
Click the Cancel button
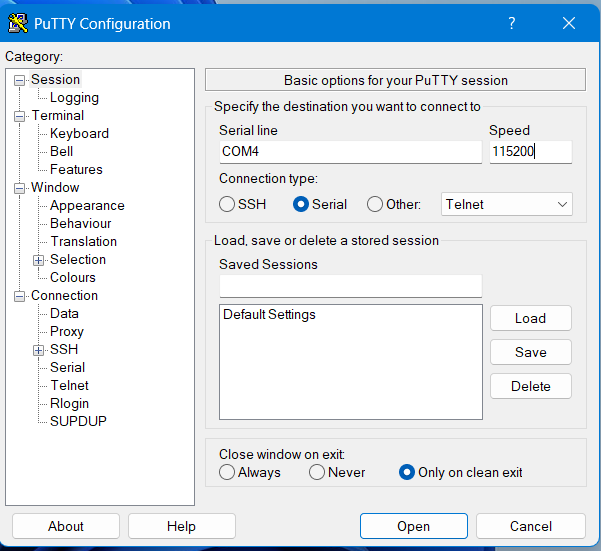pyautogui.click(x=530, y=526)
